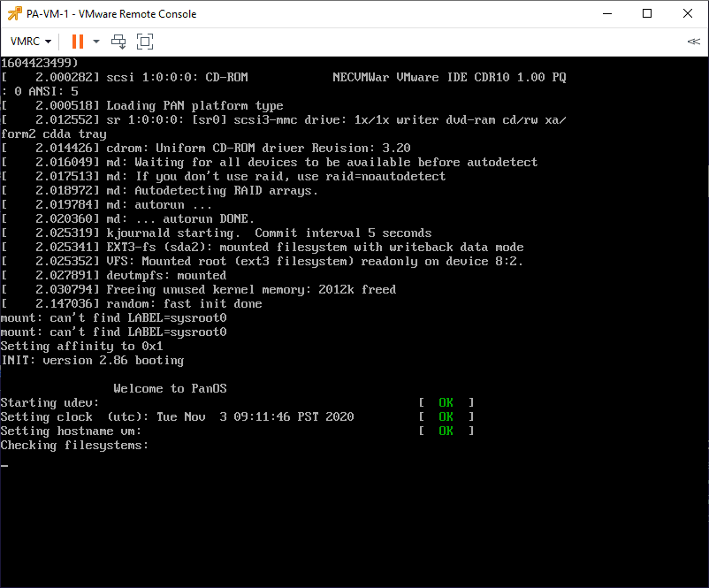
Task: Maximize the PA-VM-1 console window
Action: 647,13
